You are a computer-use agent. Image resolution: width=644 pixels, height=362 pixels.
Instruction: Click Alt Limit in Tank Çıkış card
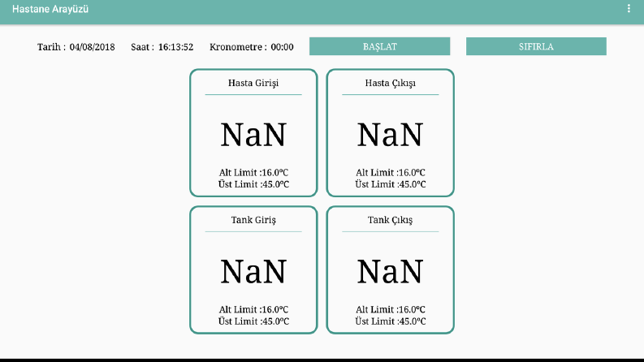pos(390,309)
